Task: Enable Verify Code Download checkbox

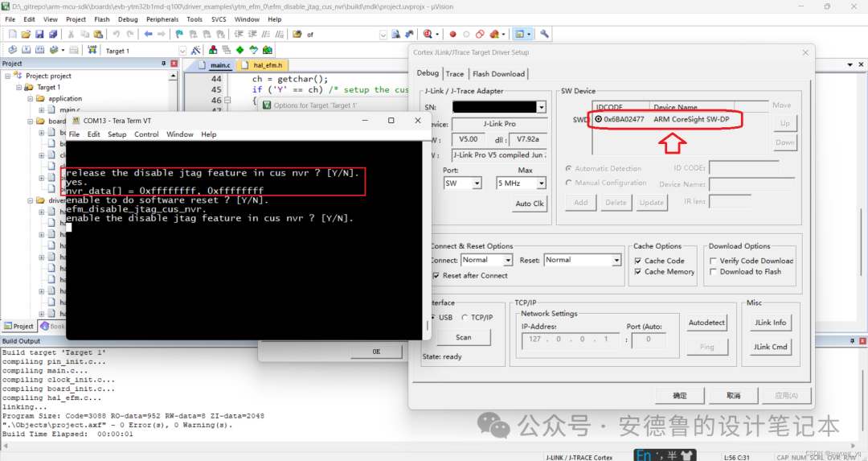Action: point(713,261)
